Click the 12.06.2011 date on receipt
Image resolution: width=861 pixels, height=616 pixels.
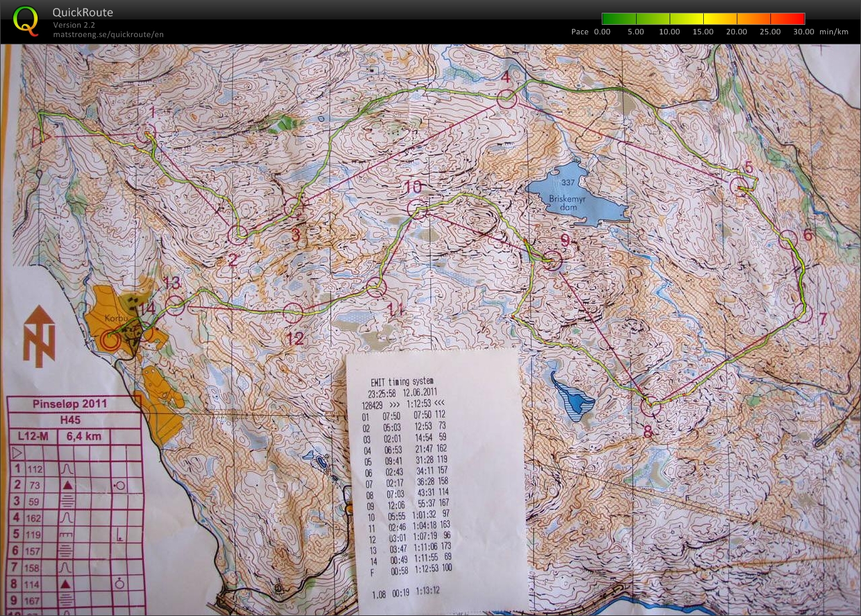pos(420,393)
